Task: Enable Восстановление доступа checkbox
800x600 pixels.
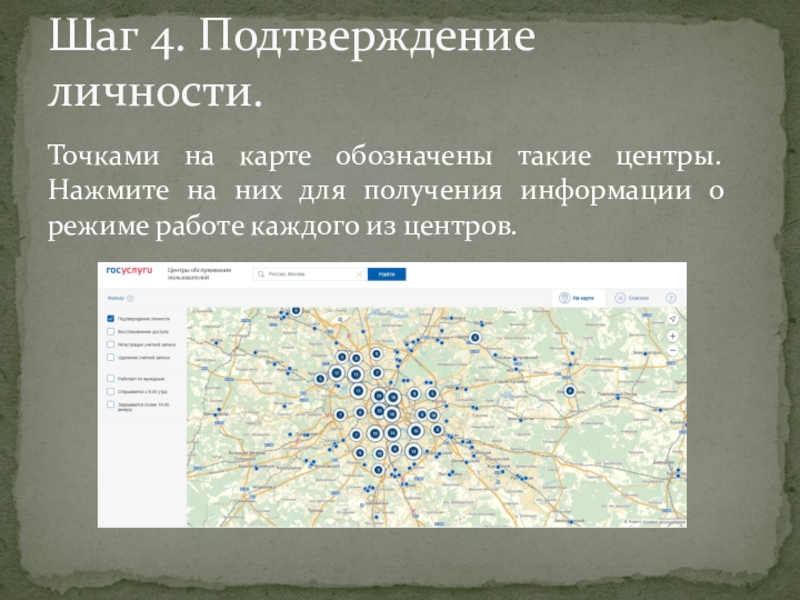Action: tap(110, 331)
